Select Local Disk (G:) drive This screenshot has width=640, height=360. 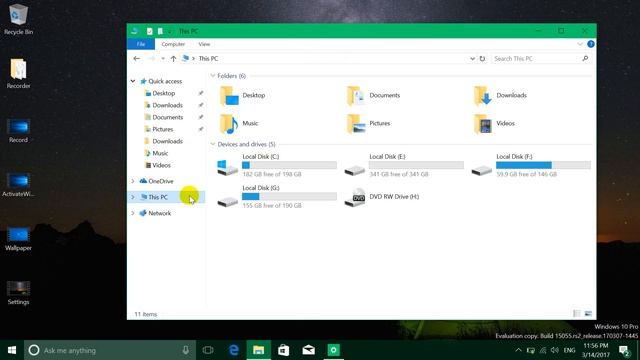tap(277, 196)
